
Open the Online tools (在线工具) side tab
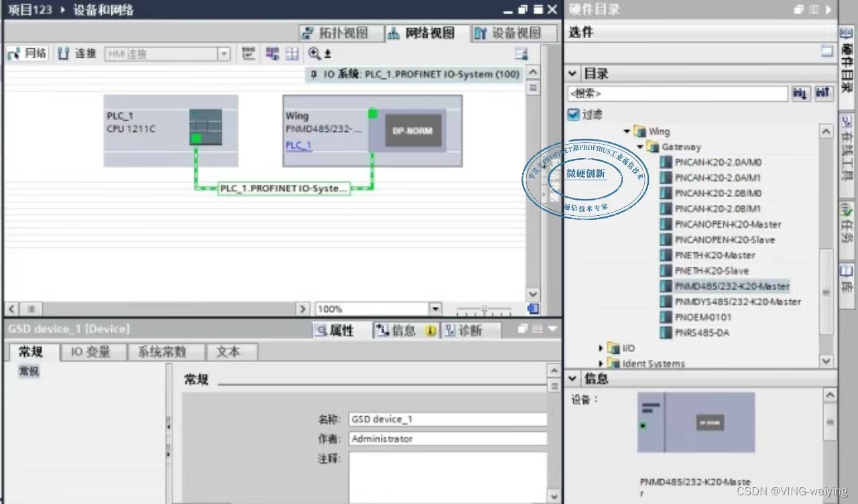click(x=847, y=155)
